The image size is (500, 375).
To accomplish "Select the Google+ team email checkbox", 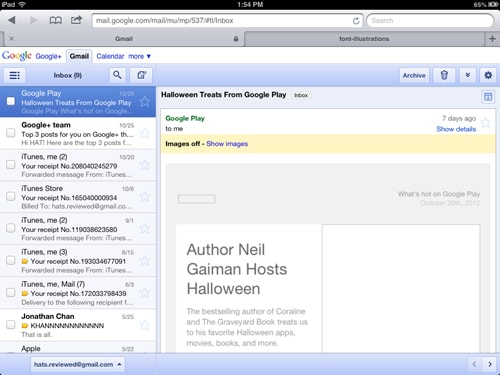I will click(11, 133).
